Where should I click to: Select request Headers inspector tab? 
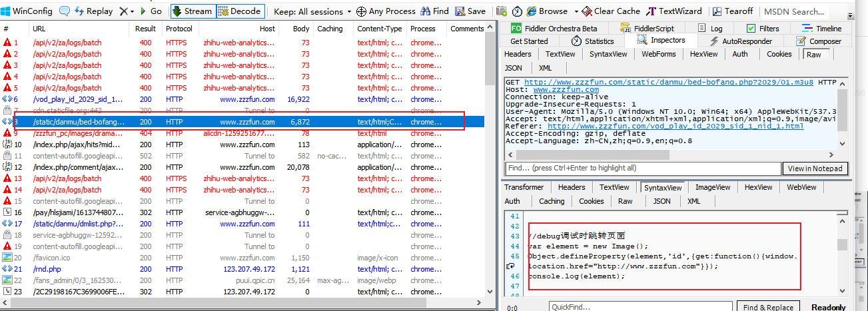[518, 54]
